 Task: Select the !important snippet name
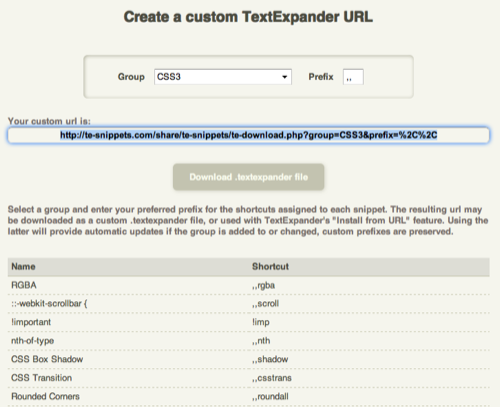pos(31,322)
